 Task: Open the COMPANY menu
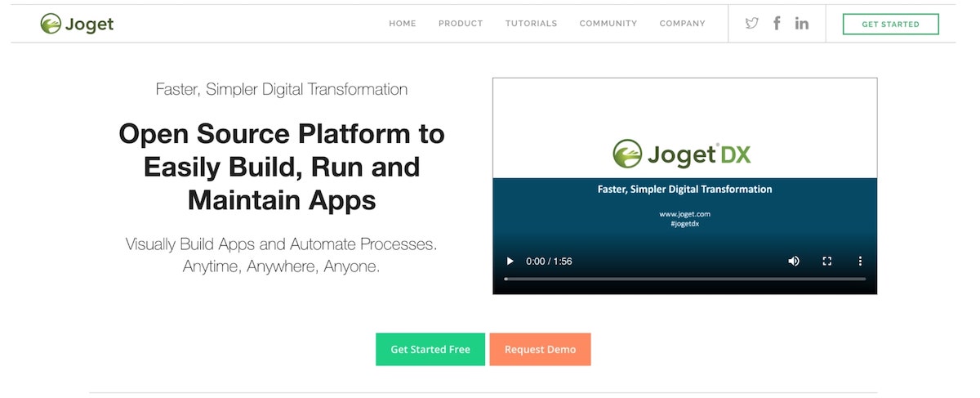[683, 24]
